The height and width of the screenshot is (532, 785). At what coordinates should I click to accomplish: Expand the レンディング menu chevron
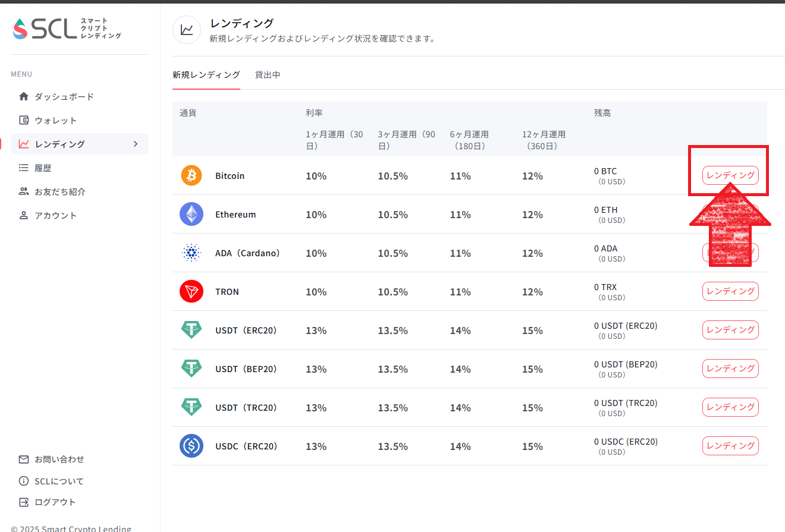[136, 144]
